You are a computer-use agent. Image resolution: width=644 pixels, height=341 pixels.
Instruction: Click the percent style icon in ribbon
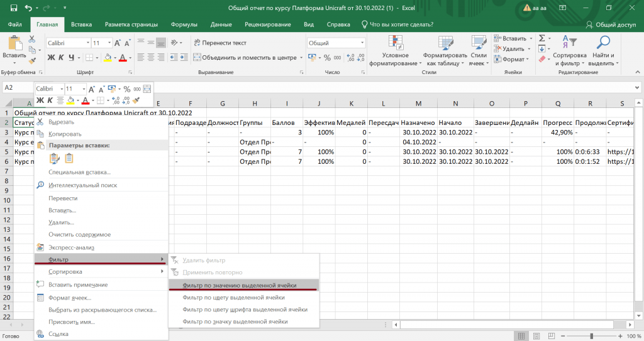(327, 57)
